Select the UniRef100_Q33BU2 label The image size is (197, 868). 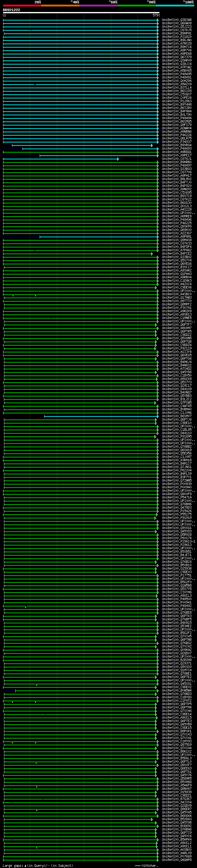point(177,257)
